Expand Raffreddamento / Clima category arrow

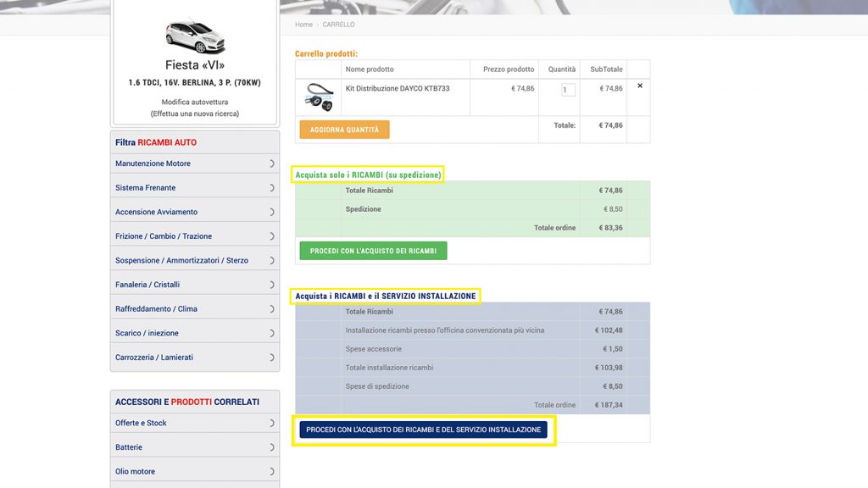point(271,308)
